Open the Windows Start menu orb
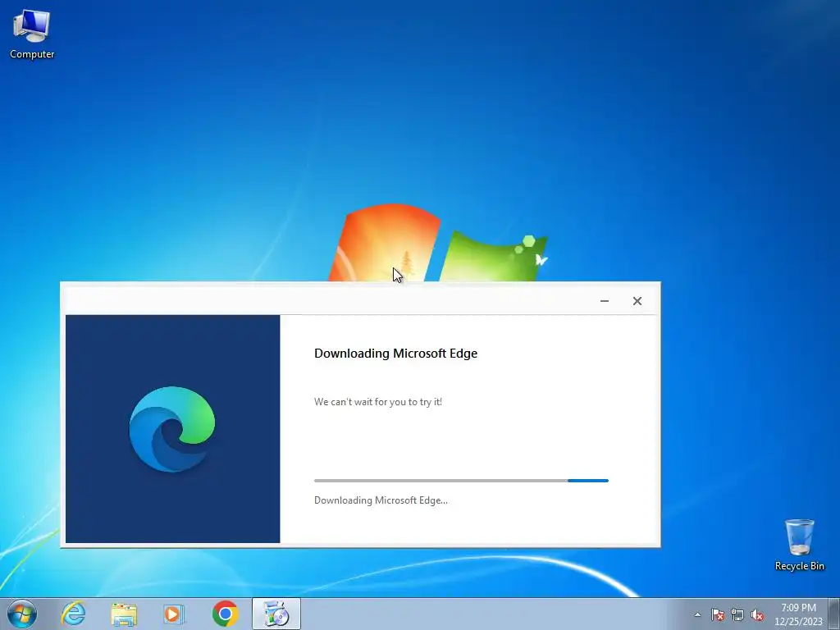Image resolution: width=840 pixels, height=630 pixels. point(22,614)
